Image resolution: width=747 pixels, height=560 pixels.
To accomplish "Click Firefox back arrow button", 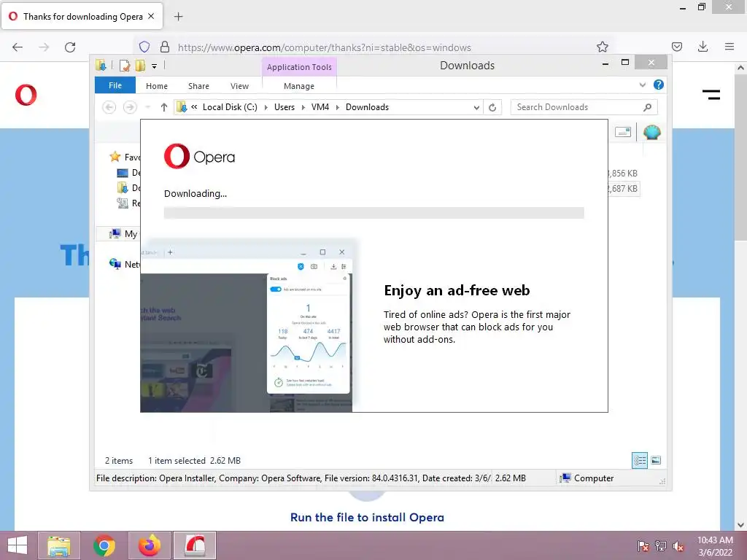I will click(18, 47).
